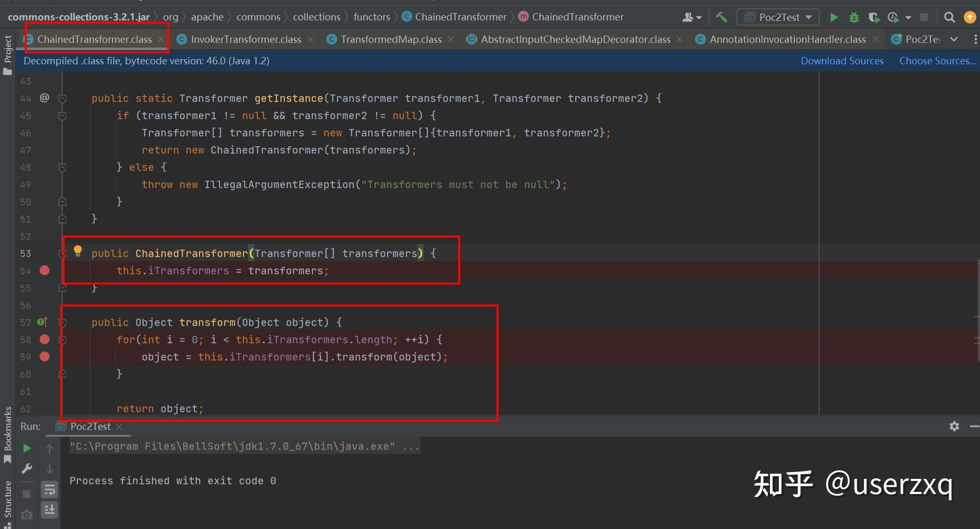The image size is (980, 529).
Task: Click Download Sources link
Action: point(842,61)
